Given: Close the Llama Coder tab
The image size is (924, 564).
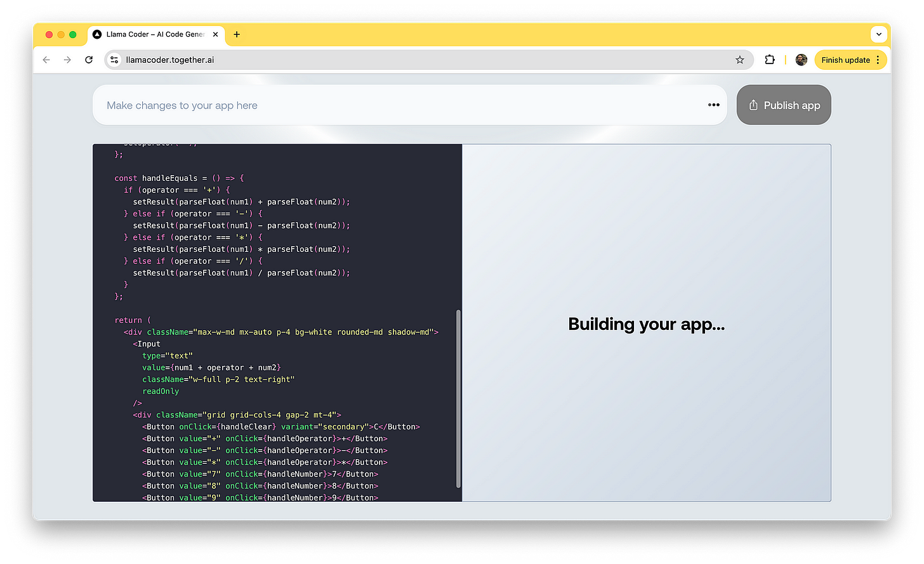Looking at the screenshot, I should point(215,35).
